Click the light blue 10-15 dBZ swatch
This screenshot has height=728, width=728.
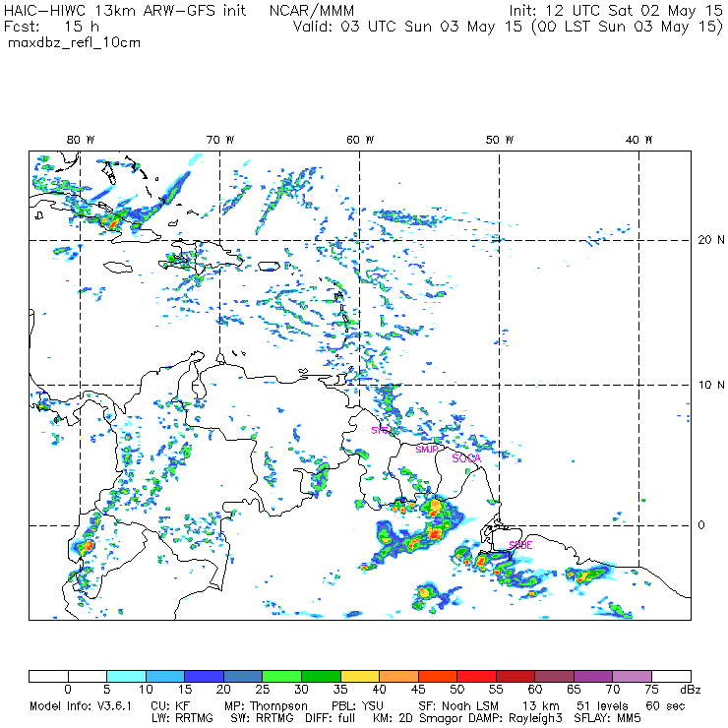[165, 676]
